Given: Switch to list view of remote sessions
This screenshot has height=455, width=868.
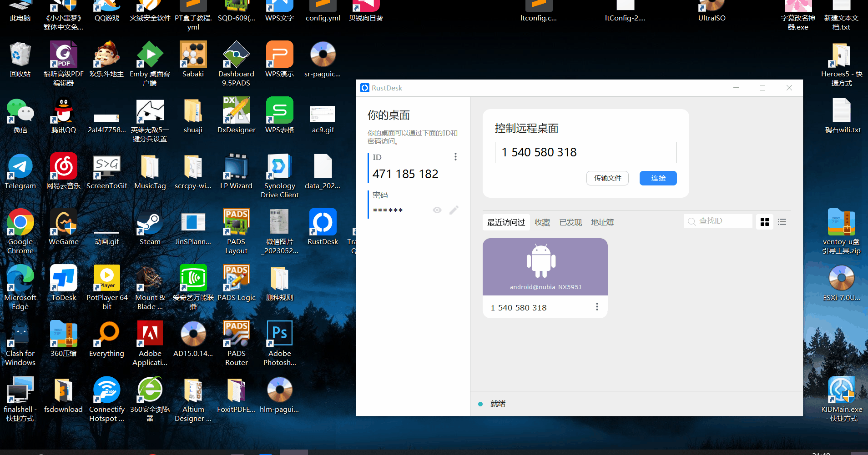Looking at the screenshot, I should tap(782, 222).
